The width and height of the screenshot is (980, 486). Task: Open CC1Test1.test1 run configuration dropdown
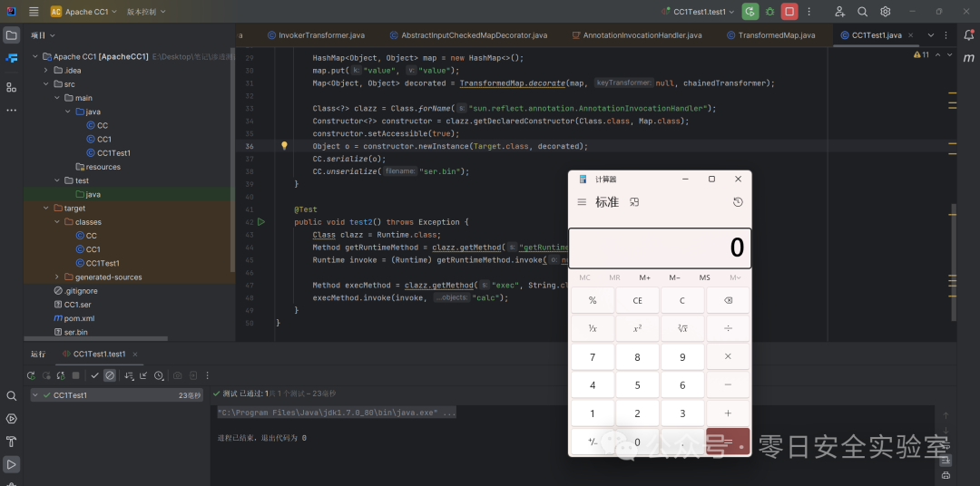[698, 11]
